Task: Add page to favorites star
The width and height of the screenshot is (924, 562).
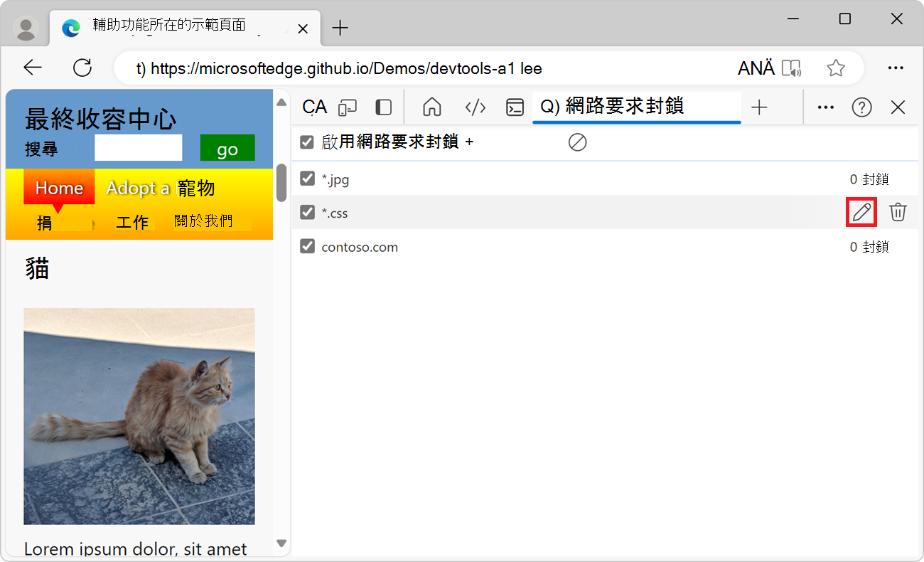Action: (x=836, y=68)
